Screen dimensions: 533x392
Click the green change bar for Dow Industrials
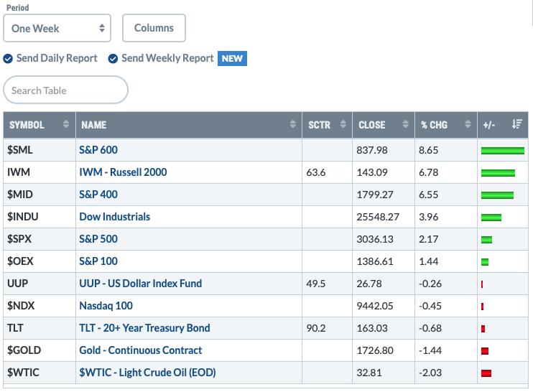pos(491,218)
